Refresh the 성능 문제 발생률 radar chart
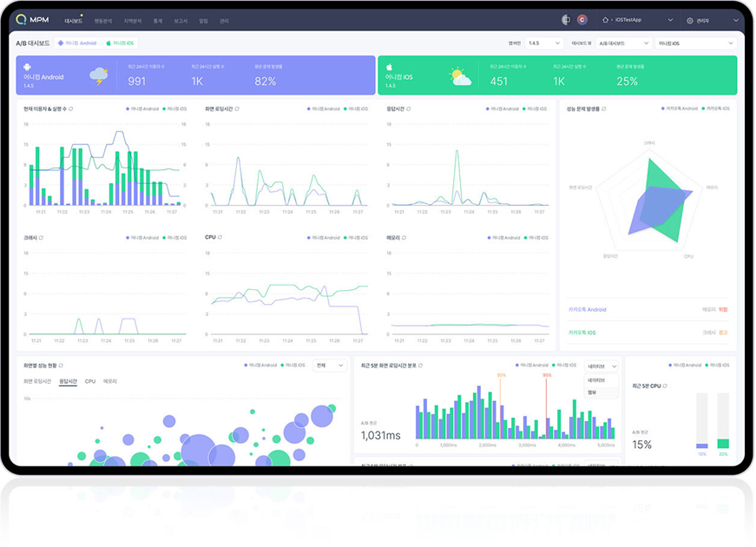The width and height of the screenshot is (756, 547). point(604,109)
